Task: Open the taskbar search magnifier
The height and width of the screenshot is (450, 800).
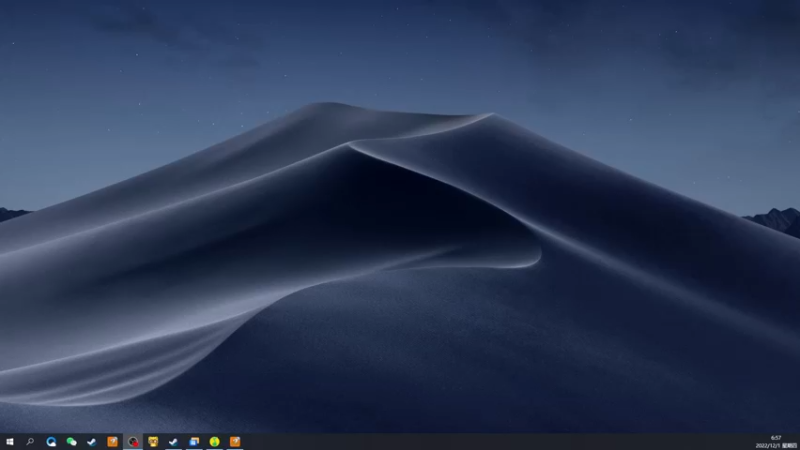Action: (x=30, y=442)
